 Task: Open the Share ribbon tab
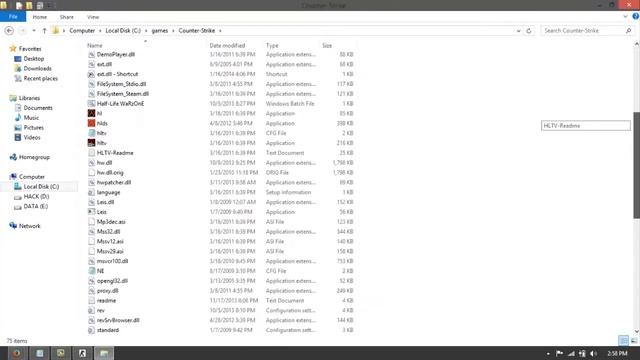(x=67, y=17)
